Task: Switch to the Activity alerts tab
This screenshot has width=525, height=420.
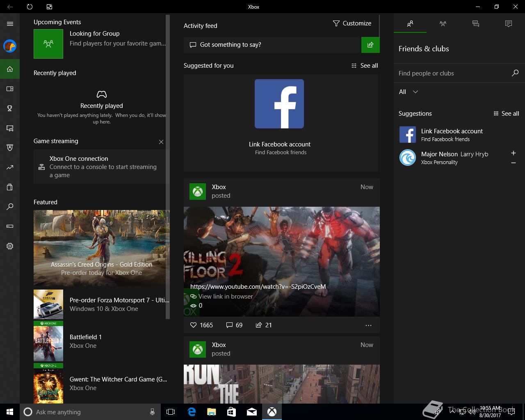Action: click(509, 24)
